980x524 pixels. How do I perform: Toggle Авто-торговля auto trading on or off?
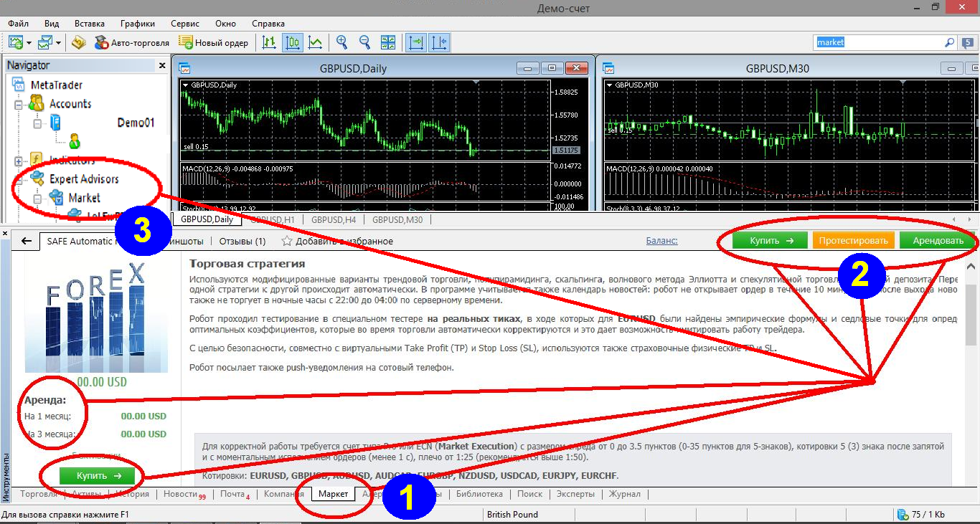pos(132,42)
